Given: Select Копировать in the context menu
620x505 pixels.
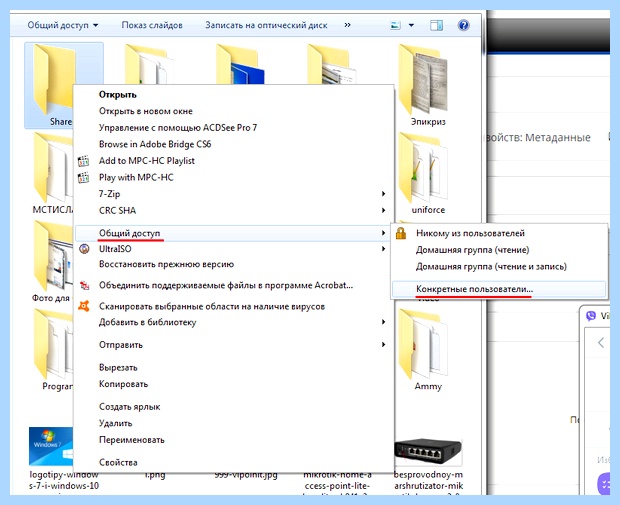Looking at the screenshot, I should point(123,384).
